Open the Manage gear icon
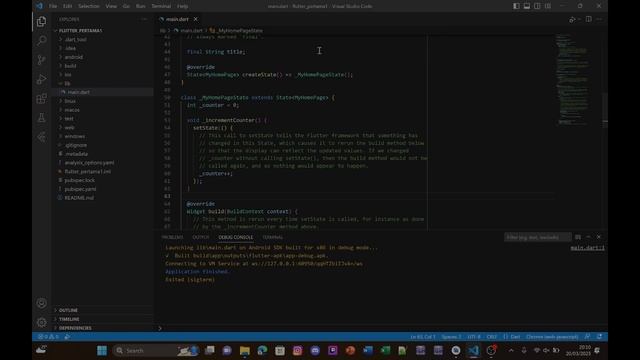Viewport: 640px width, 360px height. 41,322
